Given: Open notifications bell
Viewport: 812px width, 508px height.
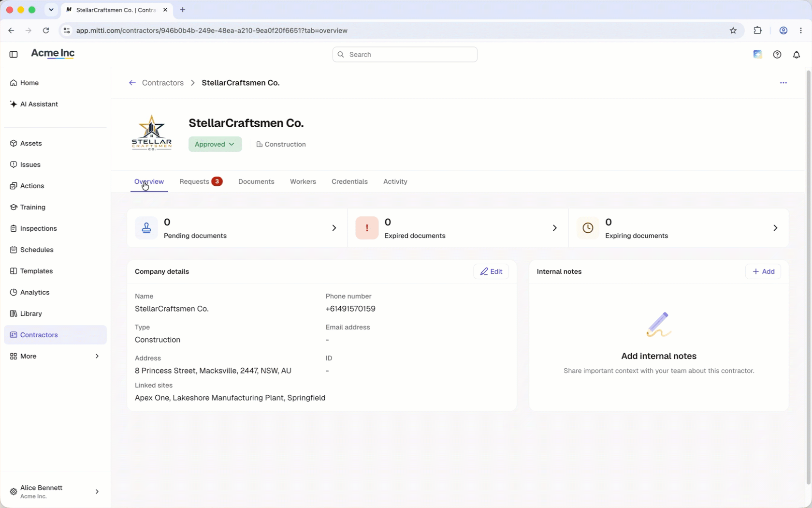Looking at the screenshot, I should click(x=797, y=55).
